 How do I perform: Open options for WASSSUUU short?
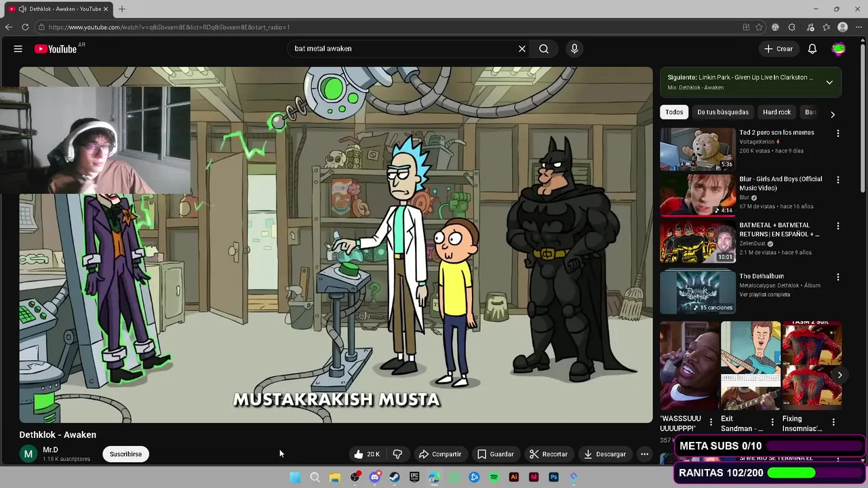pyautogui.click(x=711, y=422)
